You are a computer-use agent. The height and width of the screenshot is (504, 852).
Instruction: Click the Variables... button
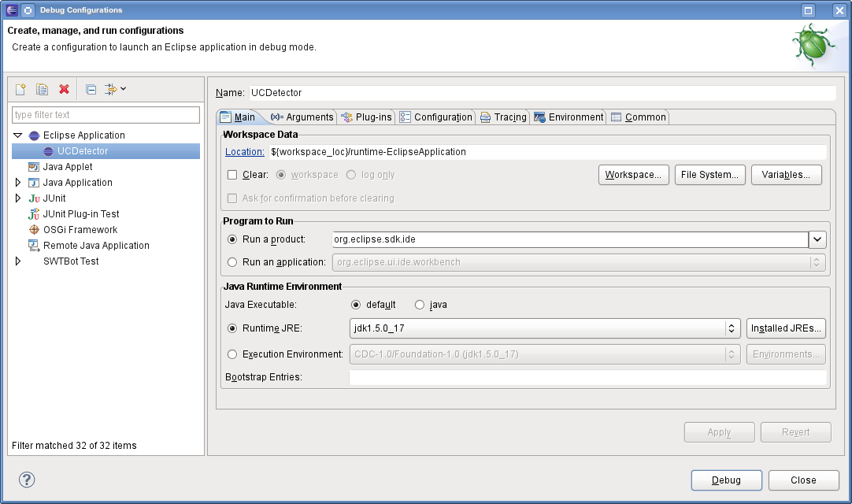787,175
